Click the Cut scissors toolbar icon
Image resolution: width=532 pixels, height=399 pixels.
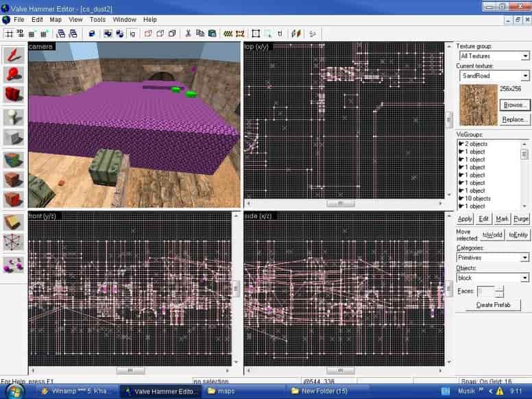pyautogui.click(x=188, y=33)
